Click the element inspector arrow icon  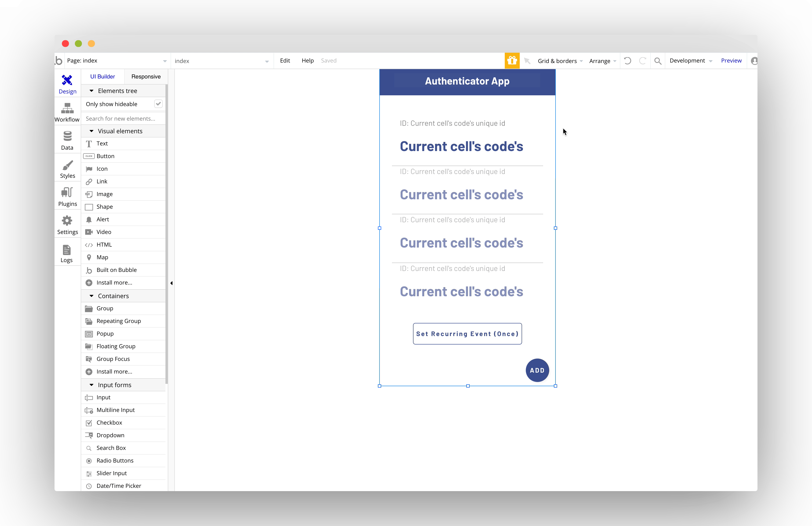pyautogui.click(x=527, y=61)
